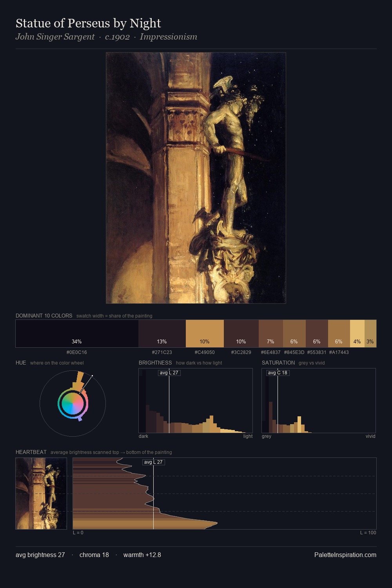The image size is (392, 588).
Task: Click the rainbow hue color wheel center
Action: pyautogui.click(x=73, y=403)
